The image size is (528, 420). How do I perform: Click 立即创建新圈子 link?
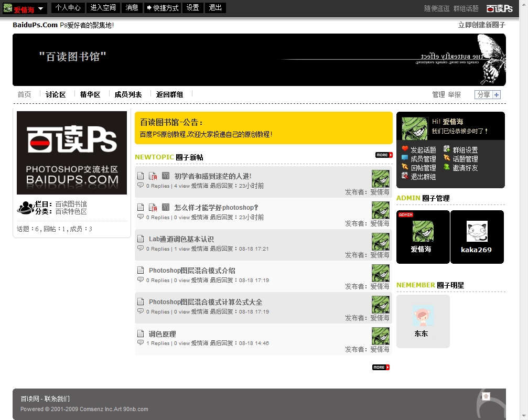(x=481, y=25)
